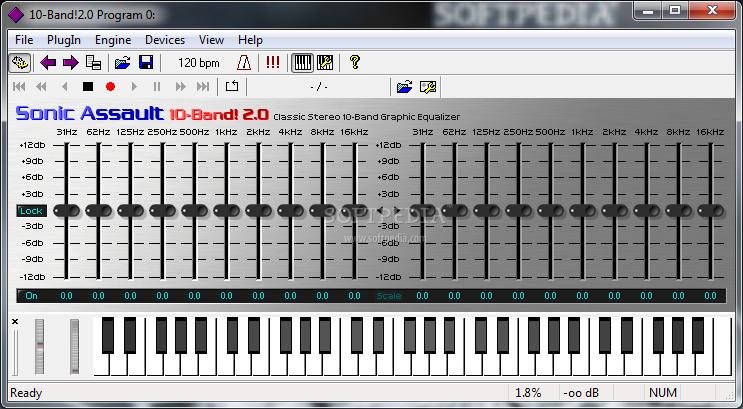Image resolution: width=743 pixels, height=409 pixels.
Task: Click right channel 16kHz slider knob
Action: (x=710, y=211)
